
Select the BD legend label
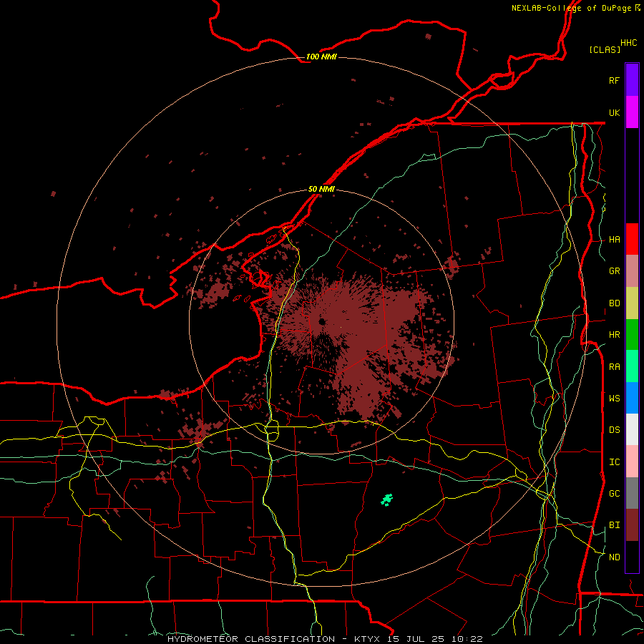[614, 303]
